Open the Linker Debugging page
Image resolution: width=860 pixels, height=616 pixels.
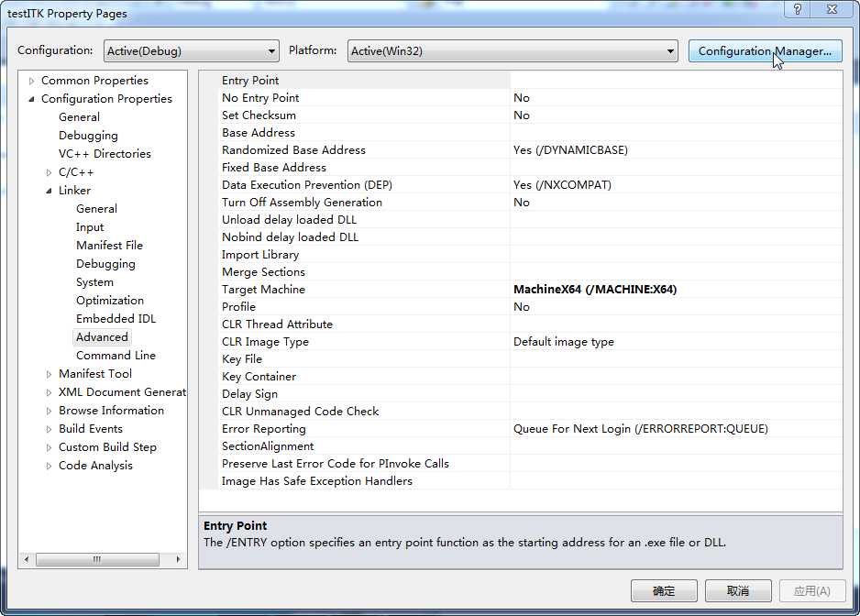[105, 264]
